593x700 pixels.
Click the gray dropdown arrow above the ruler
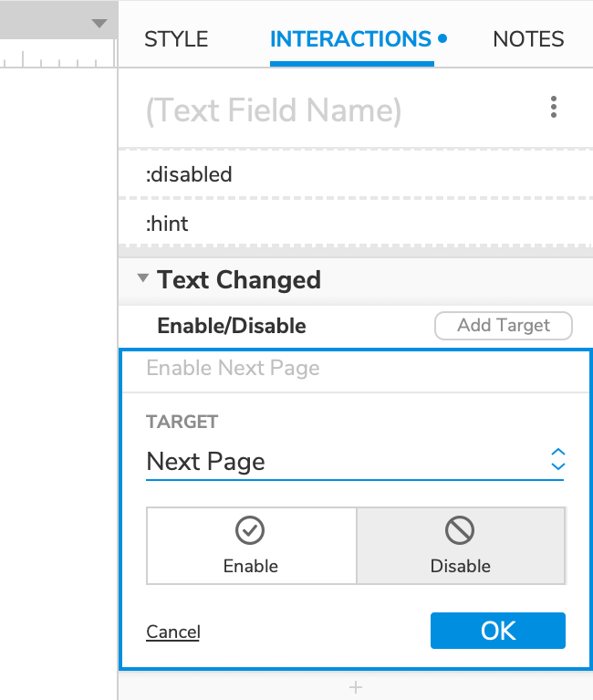[99, 24]
